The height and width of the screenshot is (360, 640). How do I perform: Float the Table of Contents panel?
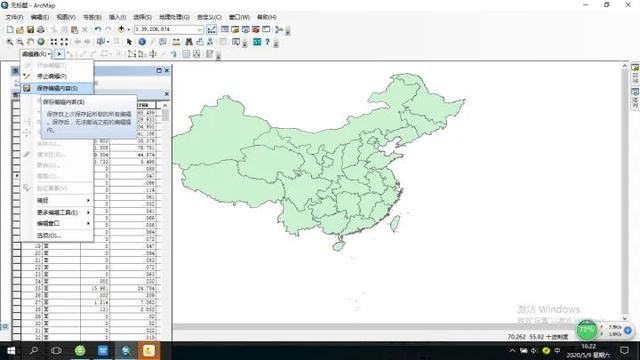(x=159, y=71)
